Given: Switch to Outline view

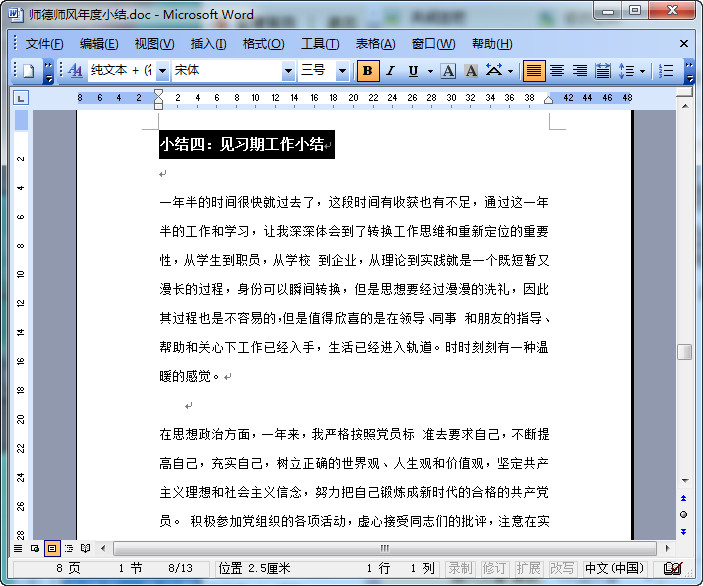Looking at the screenshot, I should (x=69, y=548).
